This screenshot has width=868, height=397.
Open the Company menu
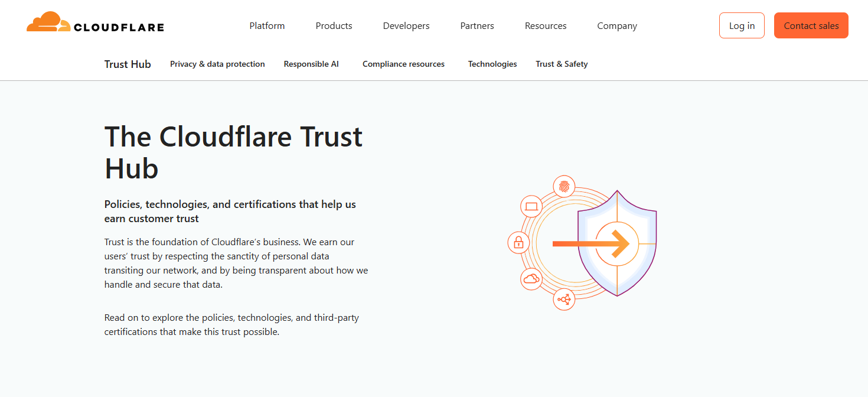617,26
